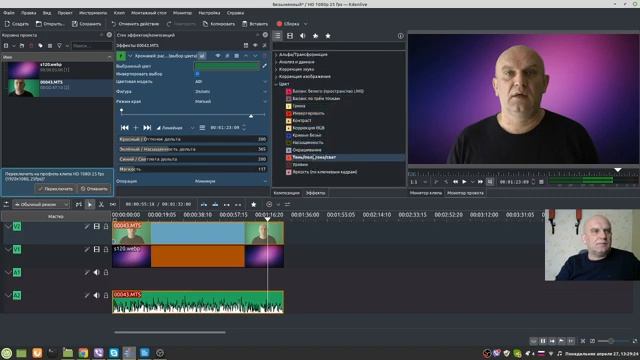640x360 pixels.
Task: Click the first star icon in effects filter bar
Action: [315, 36]
